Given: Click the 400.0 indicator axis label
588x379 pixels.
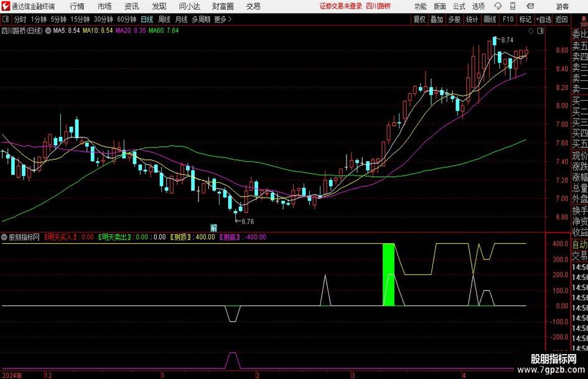Looking at the screenshot, I should point(561,243).
